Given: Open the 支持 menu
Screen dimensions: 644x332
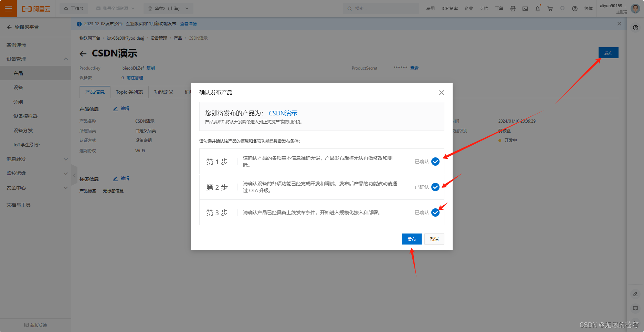Looking at the screenshot, I should pos(484,9).
